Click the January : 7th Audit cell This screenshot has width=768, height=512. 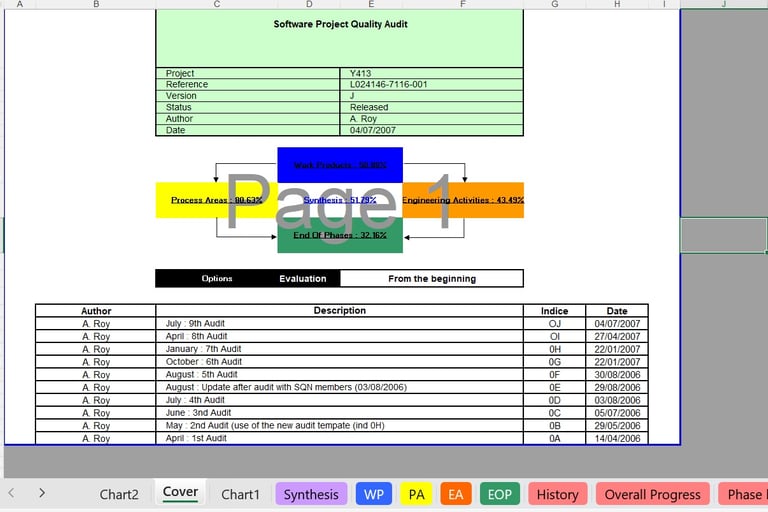pyautogui.click(x=339, y=349)
